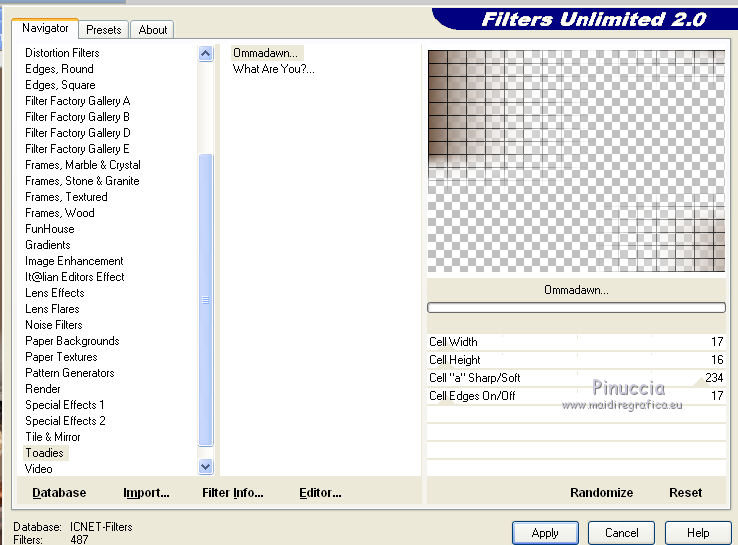
Task: Select Paper Textures category
Action: pyautogui.click(x=61, y=357)
